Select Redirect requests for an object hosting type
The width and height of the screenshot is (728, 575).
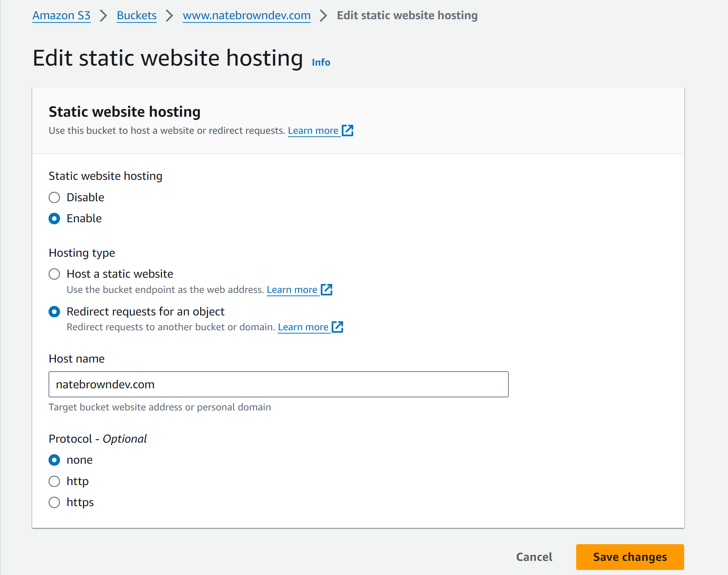click(x=54, y=311)
